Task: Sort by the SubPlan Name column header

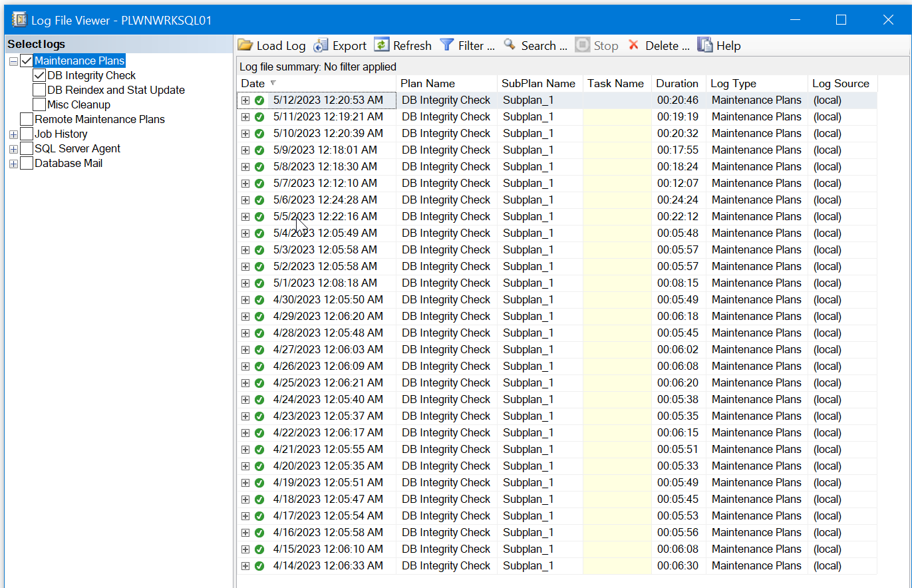Action: click(x=540, y=84)
